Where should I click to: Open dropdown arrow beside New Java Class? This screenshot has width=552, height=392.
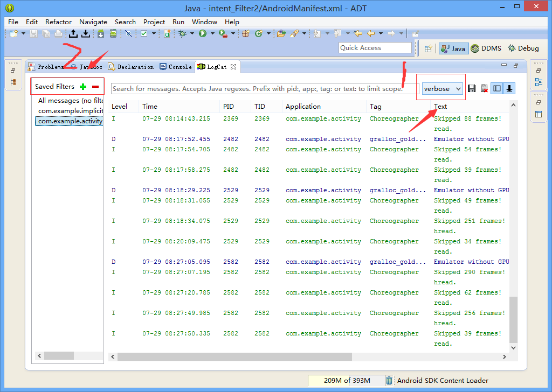coord(268,34)
